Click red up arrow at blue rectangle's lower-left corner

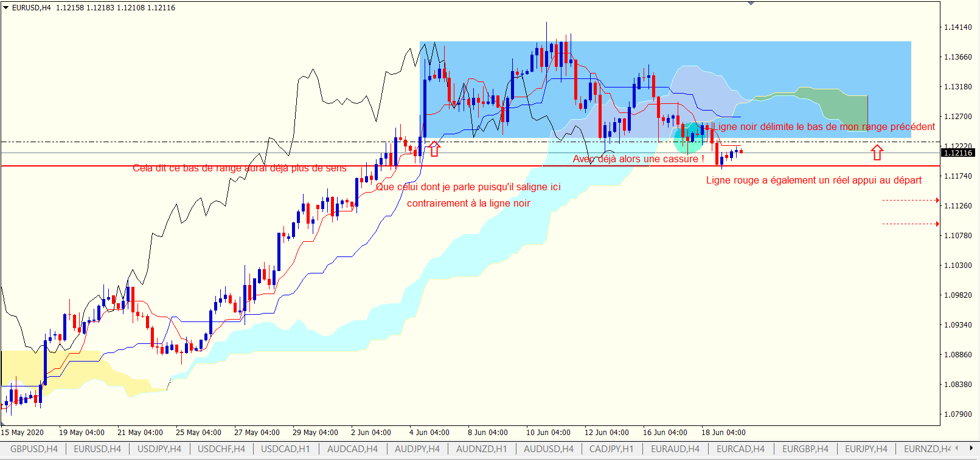click(434, 149)
